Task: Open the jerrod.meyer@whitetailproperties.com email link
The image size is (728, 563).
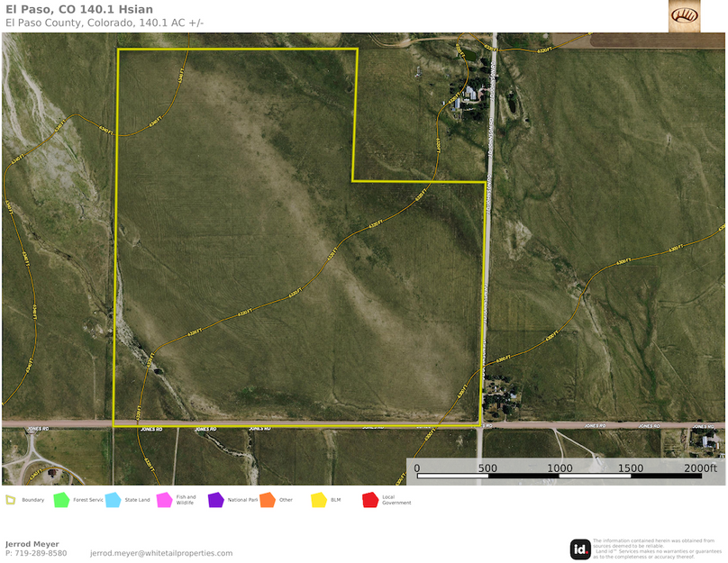Action: coord(161,553)
